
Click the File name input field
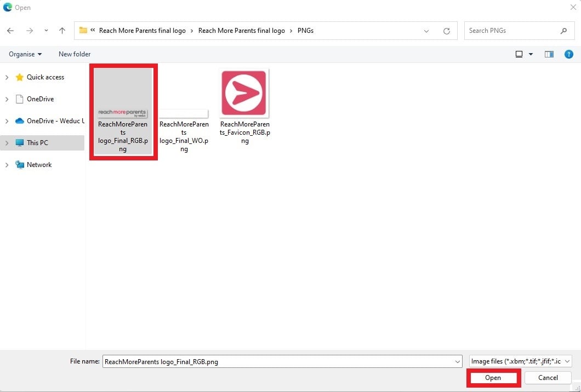click(280, 361)
